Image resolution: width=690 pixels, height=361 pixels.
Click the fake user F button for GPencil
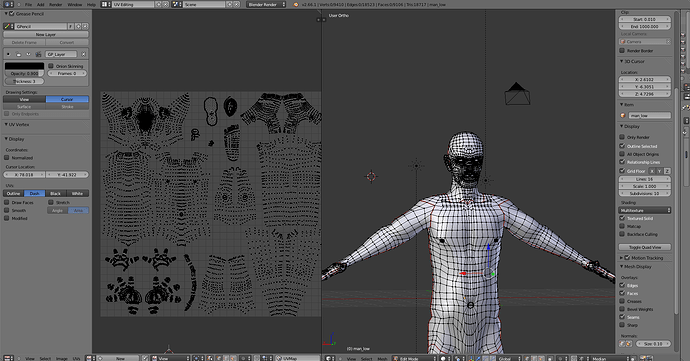[70, 26]
